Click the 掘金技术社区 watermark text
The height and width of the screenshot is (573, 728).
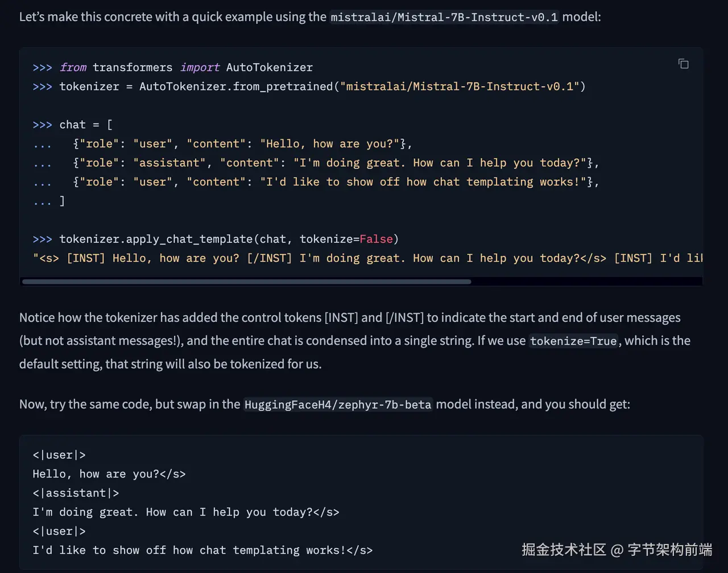pos(564,550)
